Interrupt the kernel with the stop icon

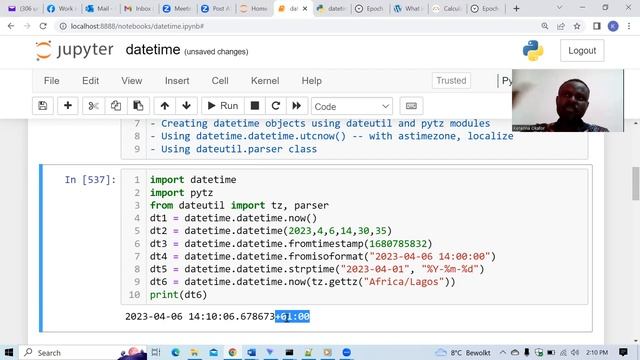(x=255, y=106)
